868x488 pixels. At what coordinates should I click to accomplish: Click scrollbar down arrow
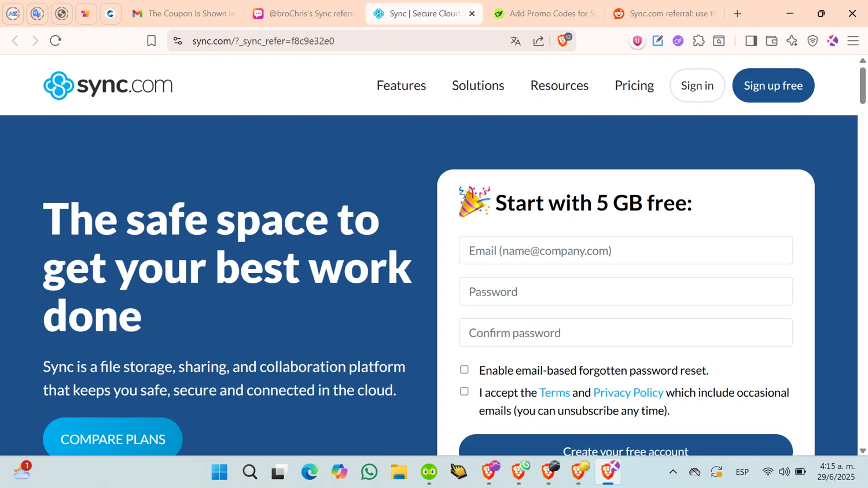862,450
